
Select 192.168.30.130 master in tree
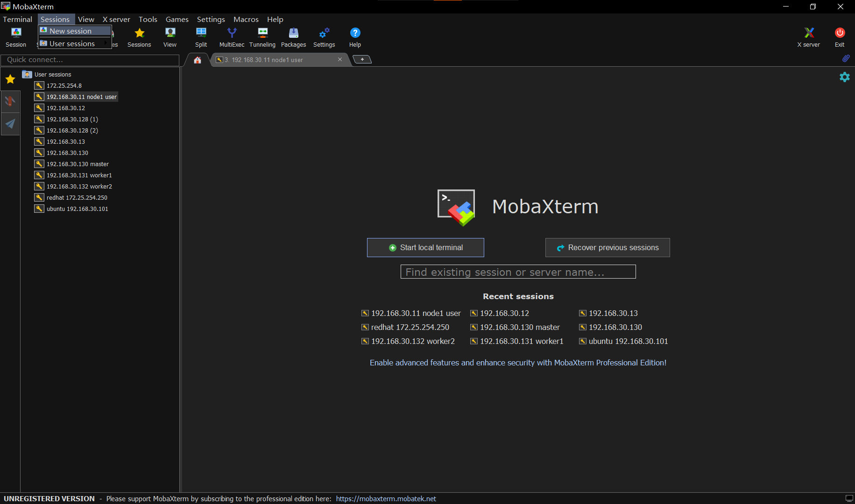click(x=72, y=164)
